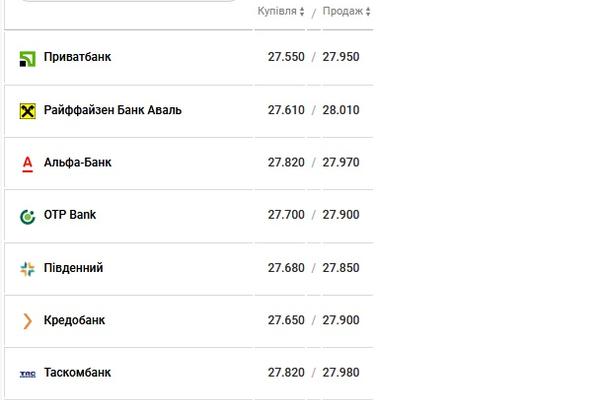Open the Кредобанк name link
The width and height of the screenshot is (600, 400).
tap(74, 320)
